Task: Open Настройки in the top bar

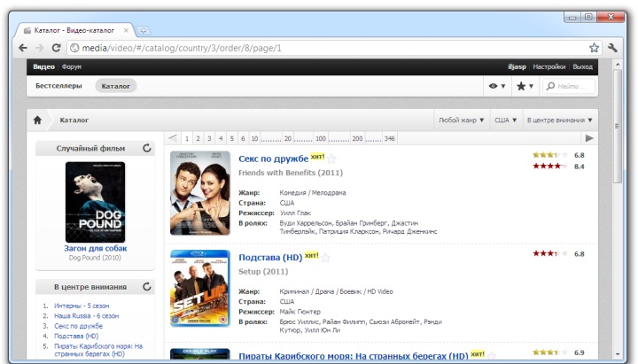Action: point(549,66)
